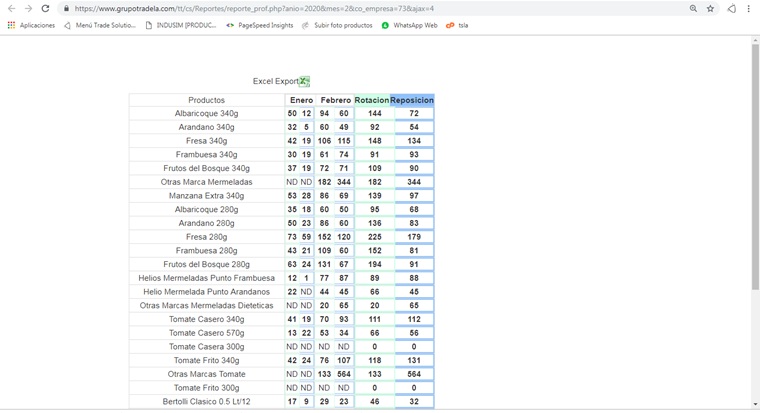761x413 pixels.
Task: Open the browser three-dot menu
Action: (748, 8)
